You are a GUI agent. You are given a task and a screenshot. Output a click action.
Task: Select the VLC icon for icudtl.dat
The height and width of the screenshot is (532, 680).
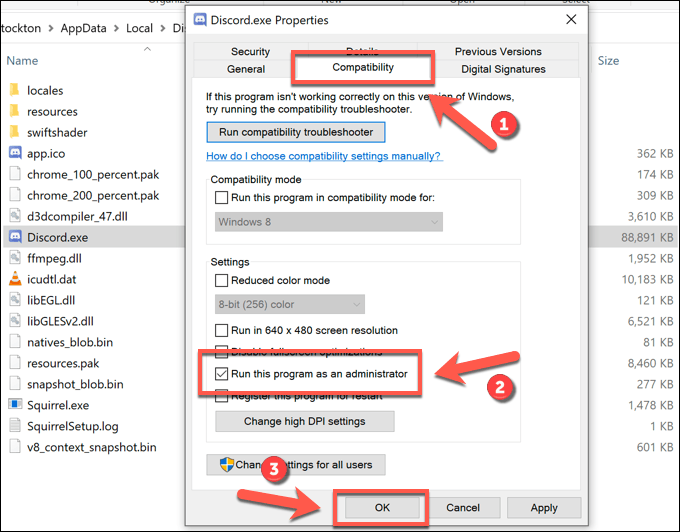[15, 279]
